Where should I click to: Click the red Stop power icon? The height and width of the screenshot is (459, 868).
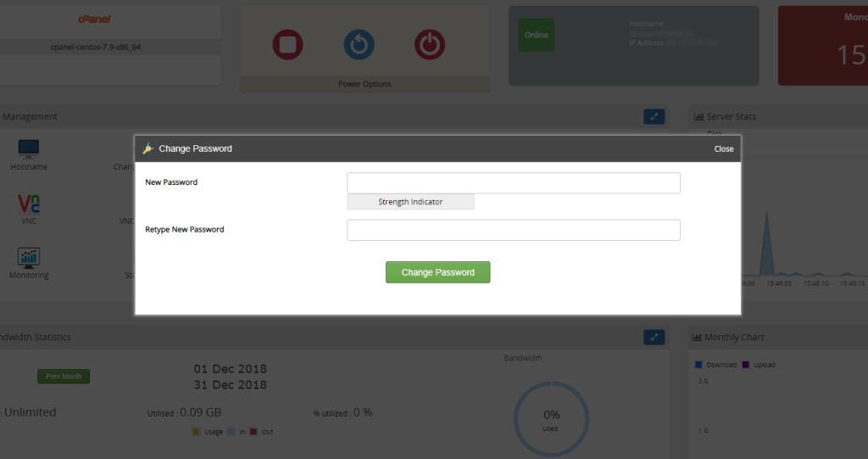(x=288, y=44)
